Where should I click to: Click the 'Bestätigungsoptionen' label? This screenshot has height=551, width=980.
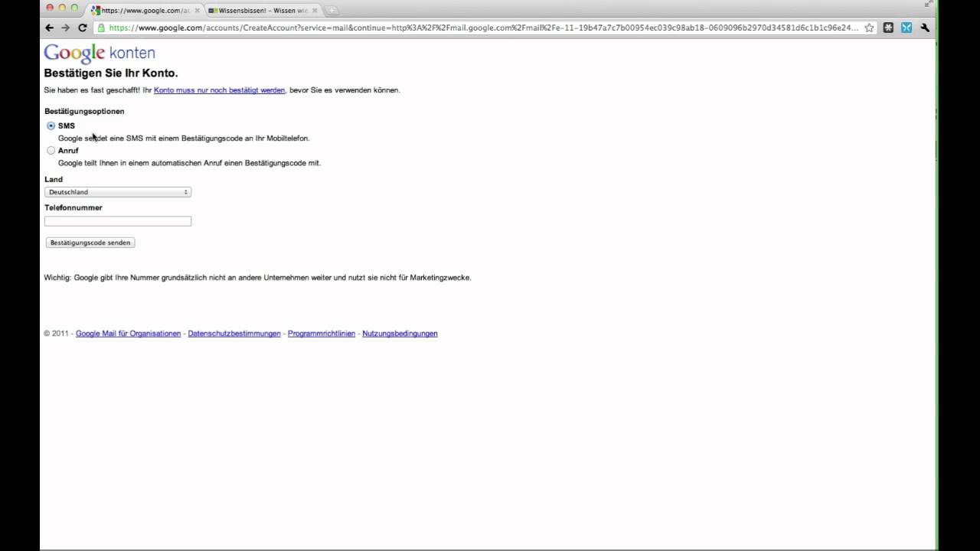(x=84, y=112)
